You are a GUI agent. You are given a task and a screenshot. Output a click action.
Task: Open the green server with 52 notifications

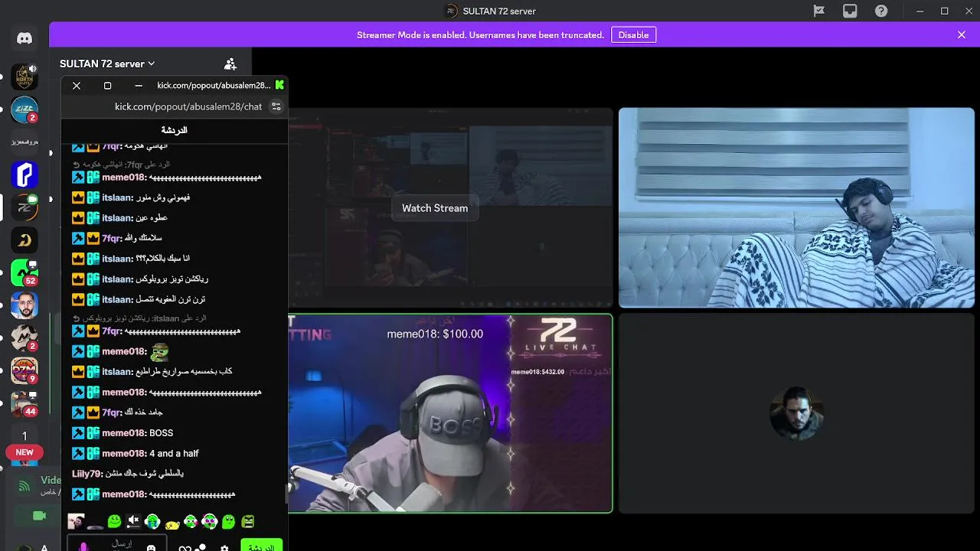(x=24, y=273)
